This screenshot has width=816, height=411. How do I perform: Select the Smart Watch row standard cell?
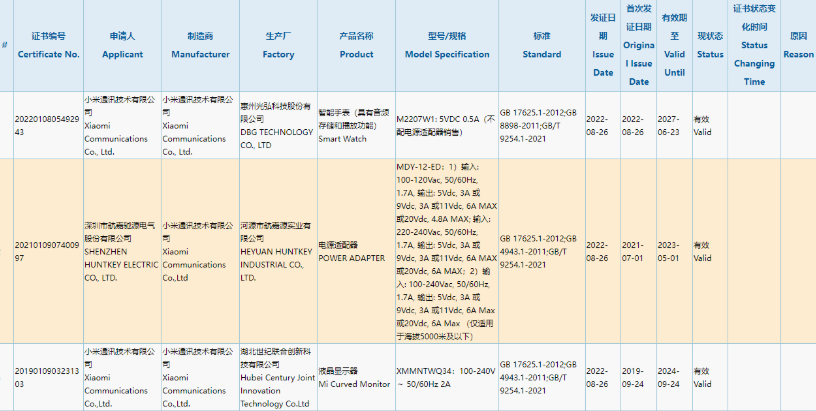pos(542,125)
